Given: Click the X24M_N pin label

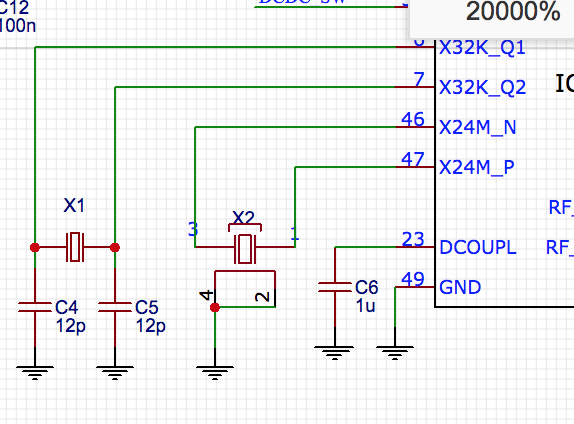Looking at the screenshot, I should click(x=478, y=127).
